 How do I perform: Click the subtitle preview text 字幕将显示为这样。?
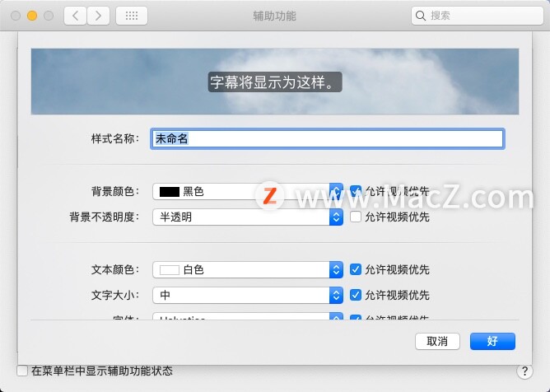click(x=275, y=82)
